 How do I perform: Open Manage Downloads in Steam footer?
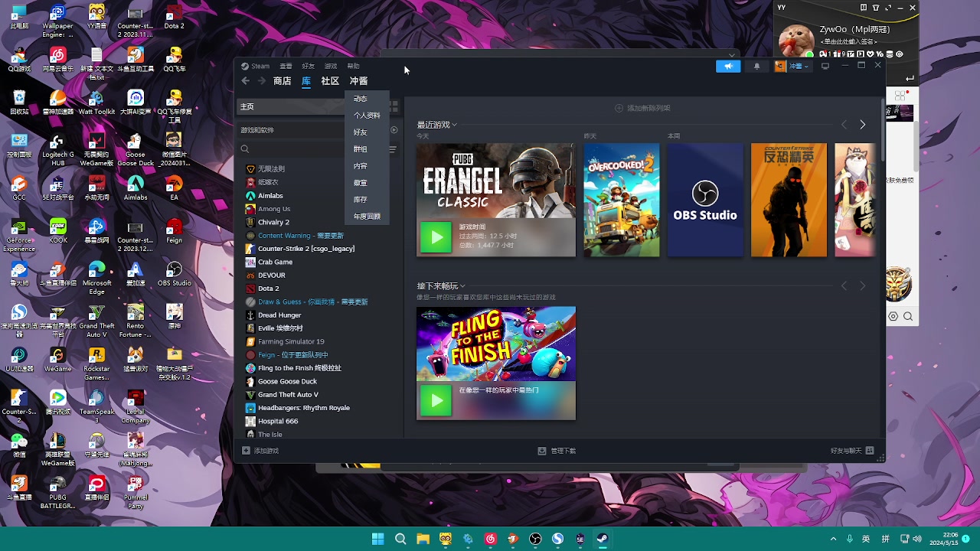click(557, 451)
